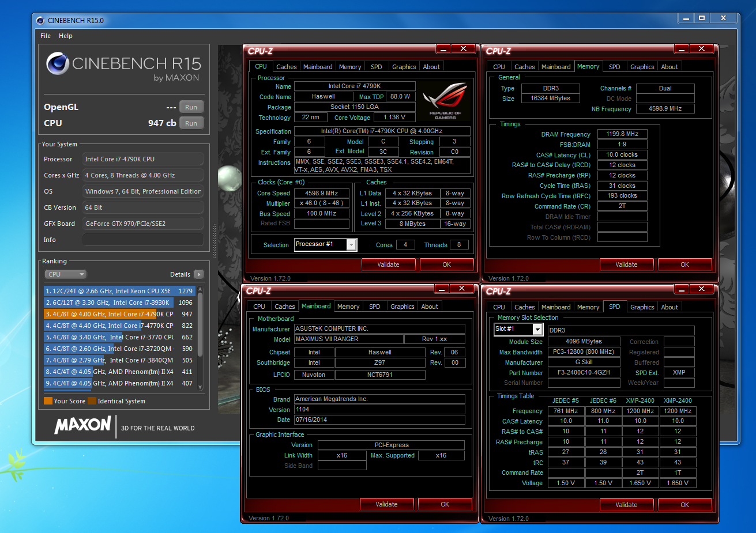Click the Core Speed value 4598.9 MHz
Image resolution: width=756 pixels, height=533 pixels.
pos(322,194)
